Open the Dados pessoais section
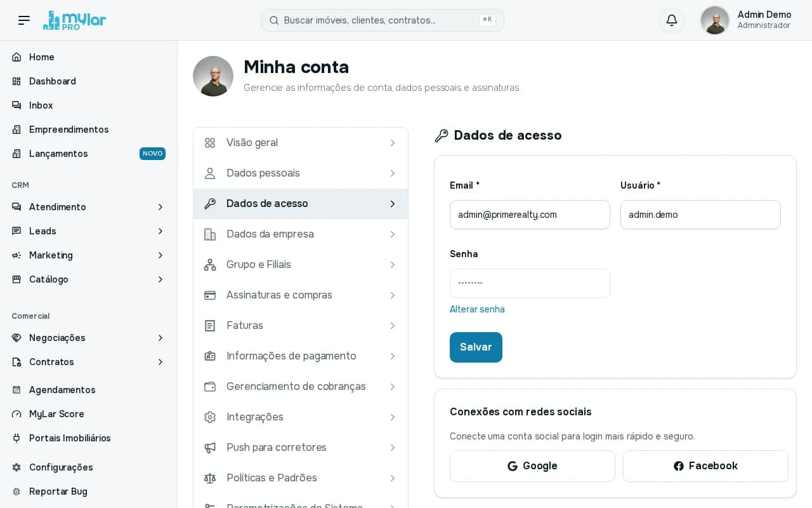This screenshot has height=508, width=812. (x=301, y=173)
